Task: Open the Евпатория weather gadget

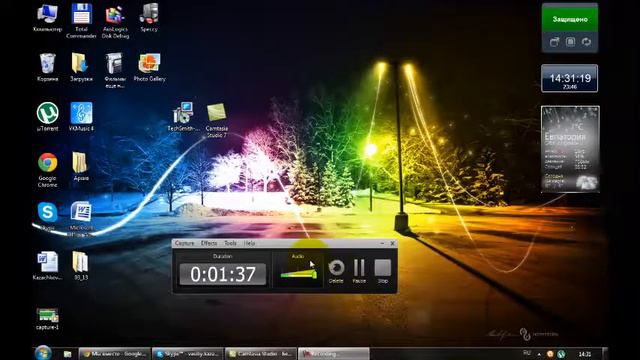Action: tap(570, 149)
